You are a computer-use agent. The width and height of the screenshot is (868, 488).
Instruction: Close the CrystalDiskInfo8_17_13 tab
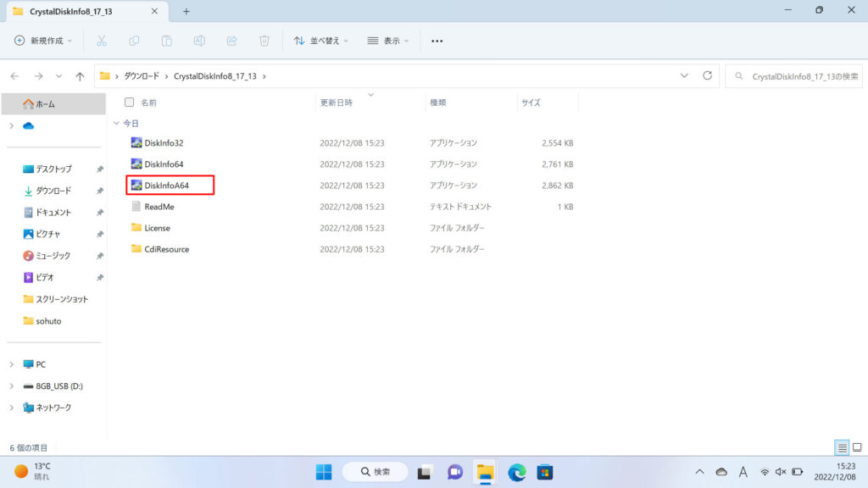coord(154,11)
